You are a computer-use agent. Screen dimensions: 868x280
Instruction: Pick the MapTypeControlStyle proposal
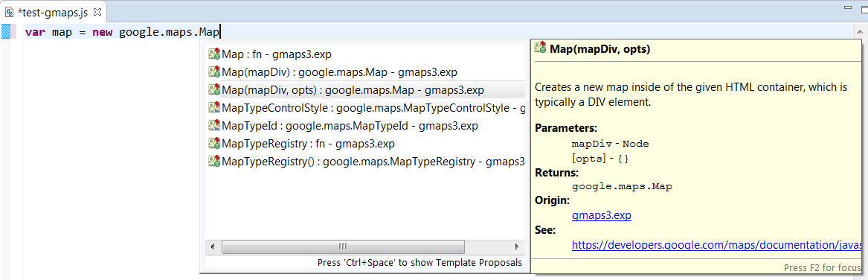click(x=365, y=108)
